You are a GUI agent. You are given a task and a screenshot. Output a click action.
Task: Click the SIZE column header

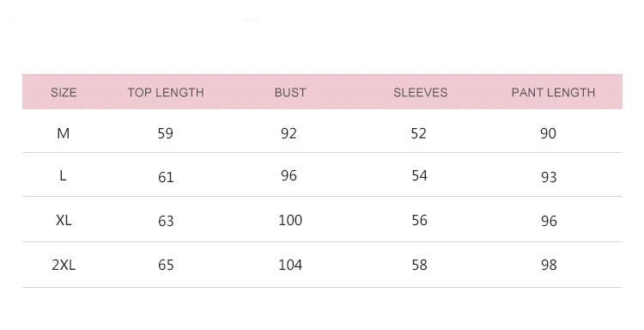pyautogui.click(x=64, y=93)
